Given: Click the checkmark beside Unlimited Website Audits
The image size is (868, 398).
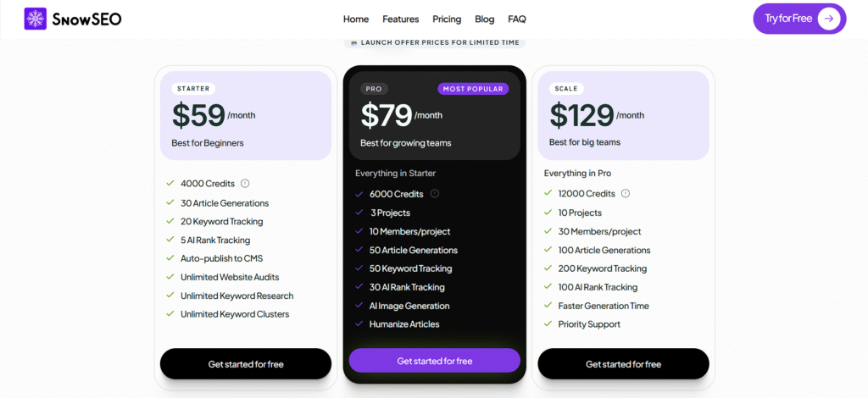Looking at the screenshot, I should [x=170, y=277].
